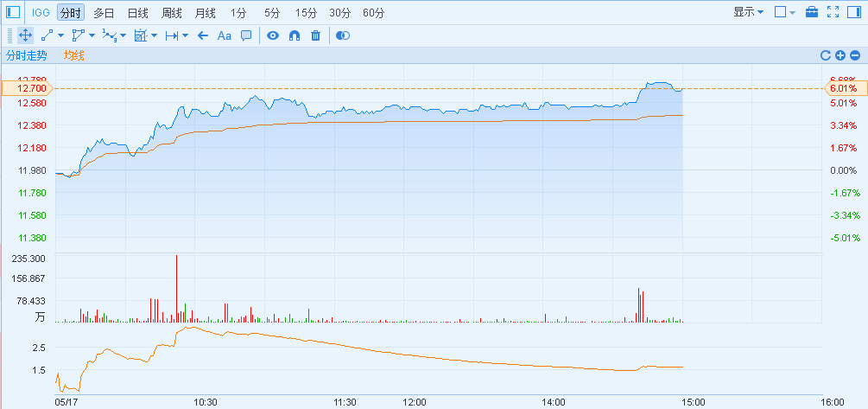Viewport: 868px width, 409px height.
Task: Click the 14:00 time axis label
Action: (553, 402)
